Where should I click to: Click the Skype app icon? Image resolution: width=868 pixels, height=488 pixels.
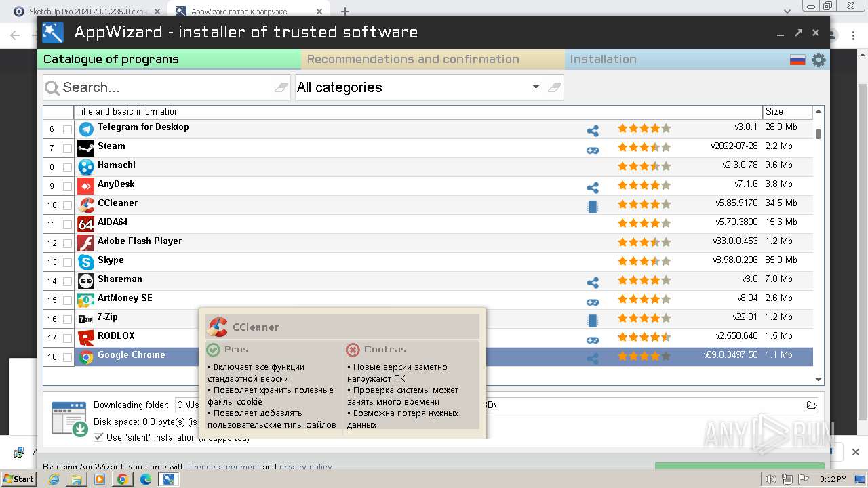(86, 262)
